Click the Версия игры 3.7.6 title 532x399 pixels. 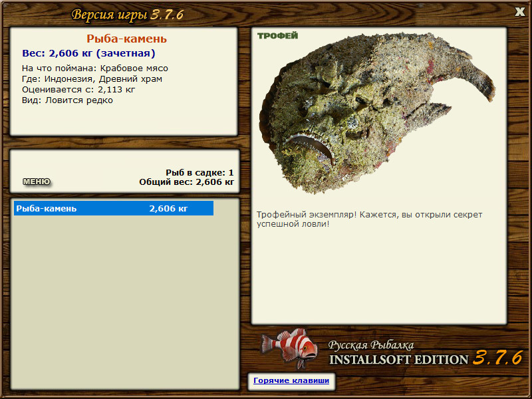(128, 15)
